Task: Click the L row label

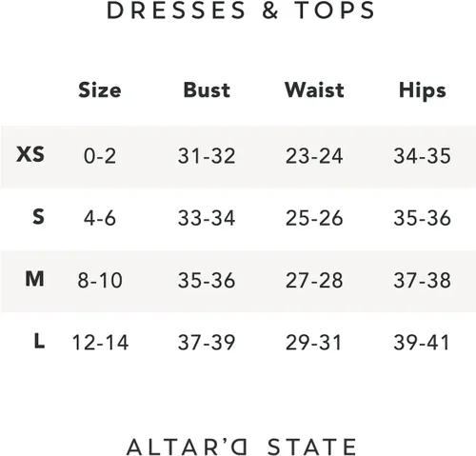Action: click(x=39, y=341)
